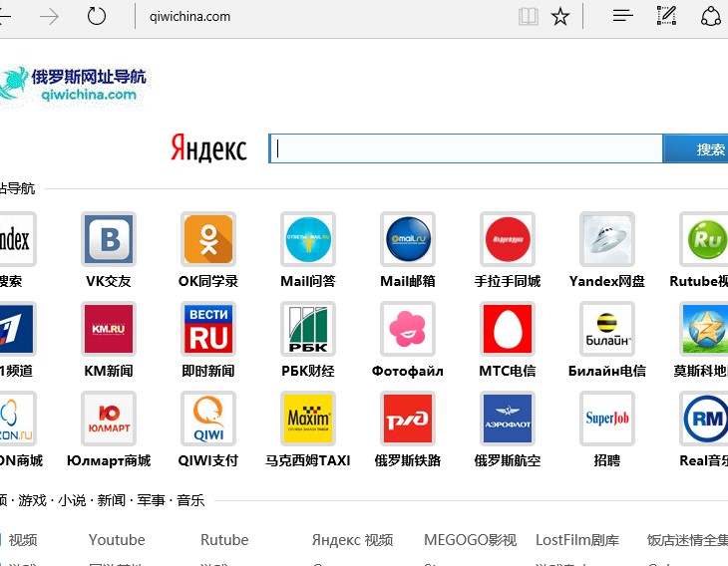Open the ВЕСТИ RU news icon

pos(208,329)
